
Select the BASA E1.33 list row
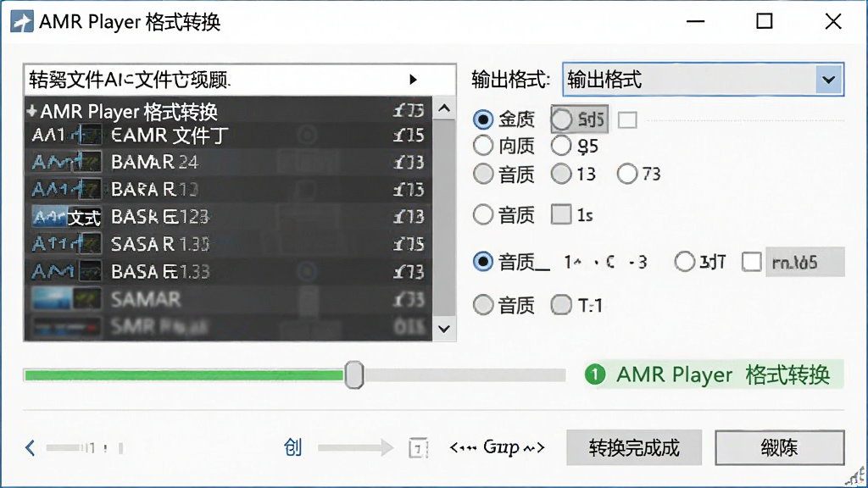(227, 272)
